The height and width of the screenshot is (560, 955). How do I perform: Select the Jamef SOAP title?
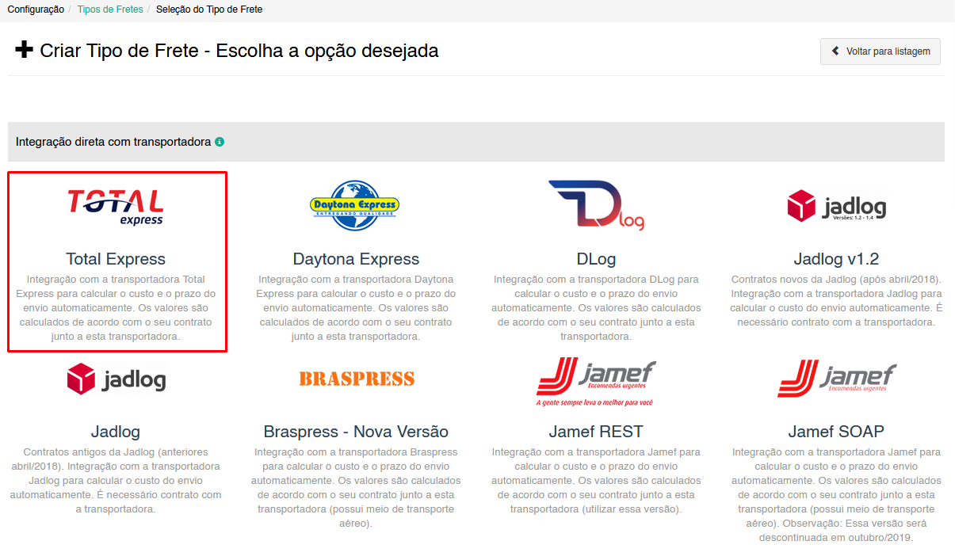(x=836, y=432)
